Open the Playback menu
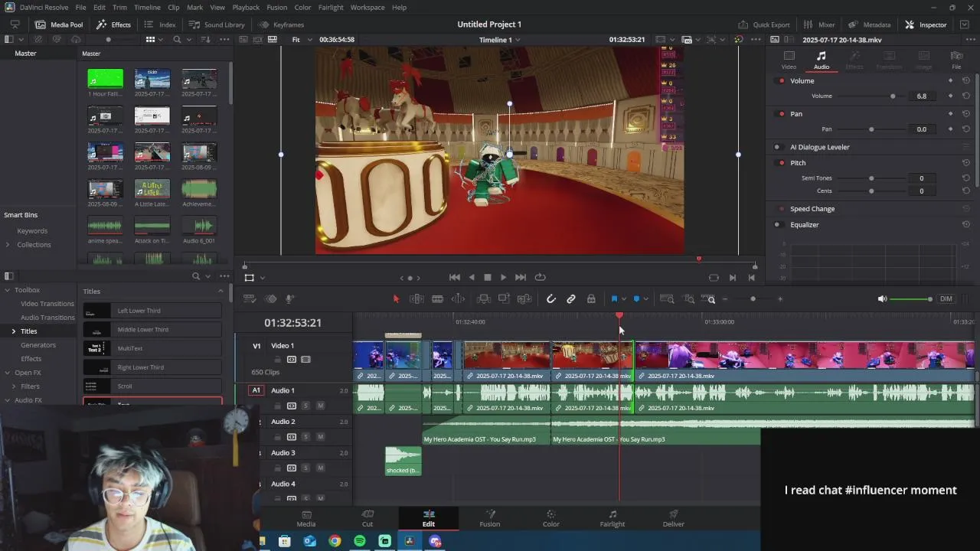The height and width of the screenshot is (551, 980). (x=246, y=7)
